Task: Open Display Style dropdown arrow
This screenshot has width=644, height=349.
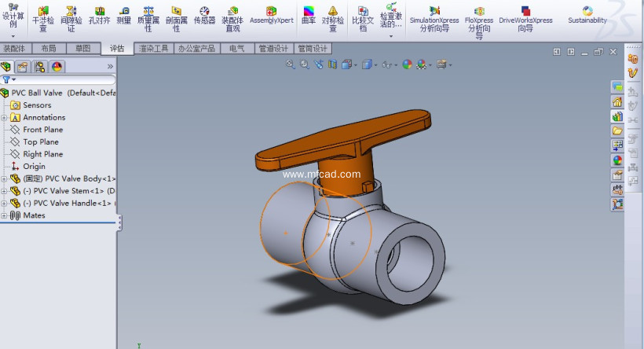Action: [x=375, y=65]
